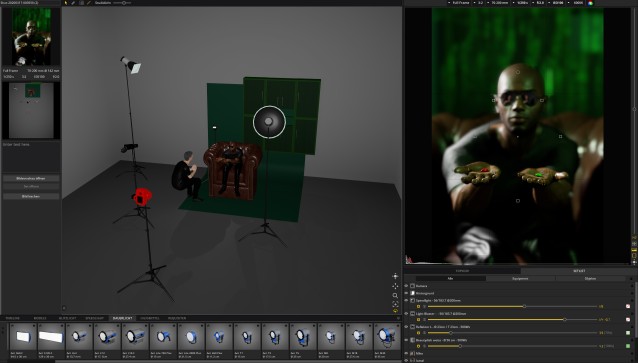The width and height of the screenshot is (638, 363).
Task: Click the yellow icon at the viewport's bottom-right corner
Action: point(395,311)
